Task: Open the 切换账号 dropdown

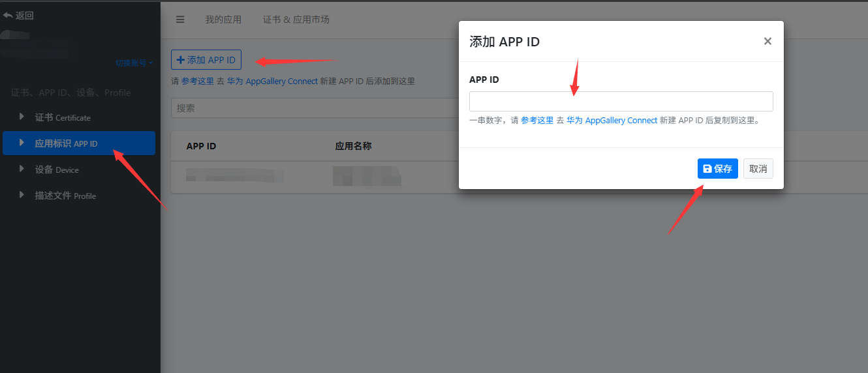Action: point(134,63)
